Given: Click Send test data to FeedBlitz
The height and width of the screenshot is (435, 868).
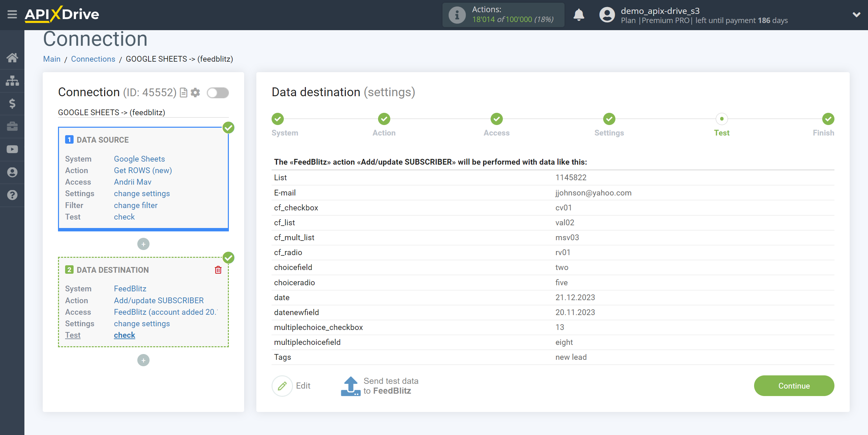Looking at the screenshot, I should coord(391,386).
